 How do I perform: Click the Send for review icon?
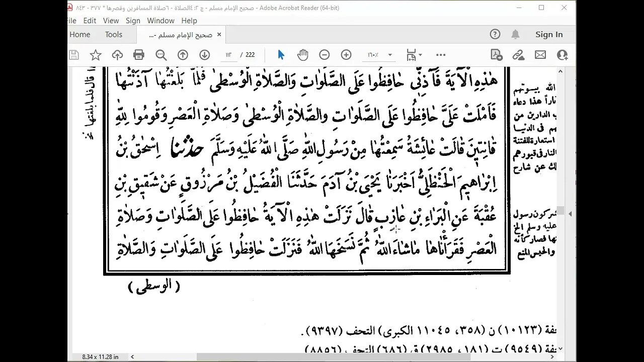click(x=497, y=55)
